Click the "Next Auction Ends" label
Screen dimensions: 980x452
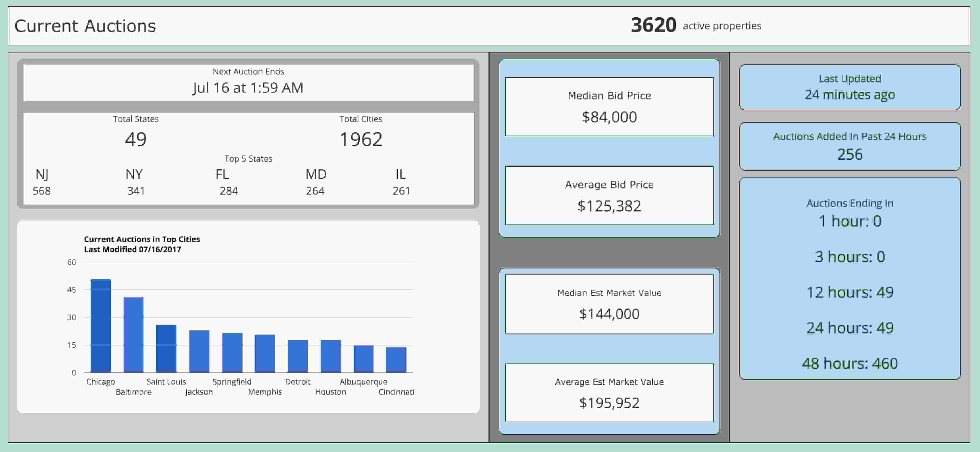point(248,72)
